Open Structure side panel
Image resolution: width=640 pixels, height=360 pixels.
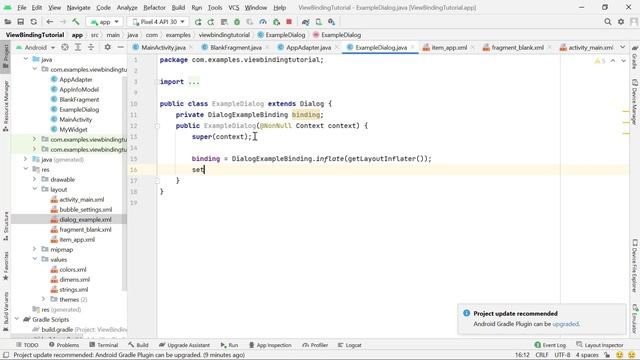tap(6, 226)
